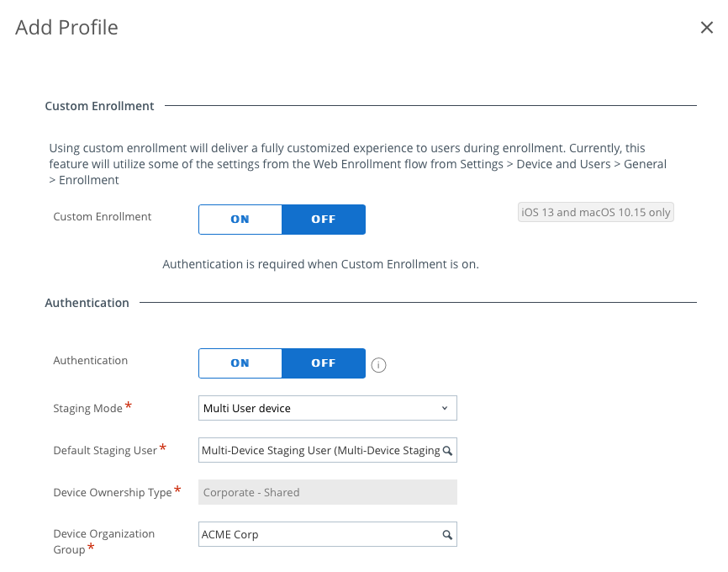Focus the Default Staging User field
The width and height of the screenshot is (728, 572).
pos(319,451)
